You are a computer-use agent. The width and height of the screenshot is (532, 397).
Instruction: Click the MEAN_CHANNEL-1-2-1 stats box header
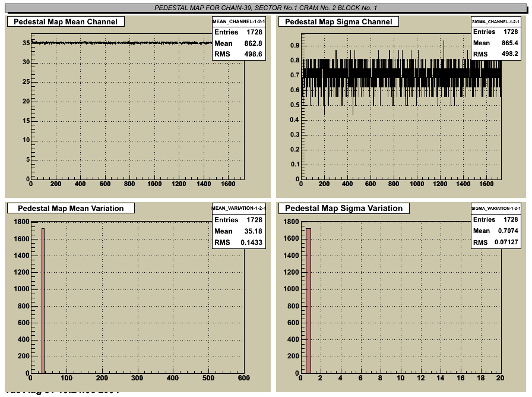pyautogui.click(x=239, y=21)
